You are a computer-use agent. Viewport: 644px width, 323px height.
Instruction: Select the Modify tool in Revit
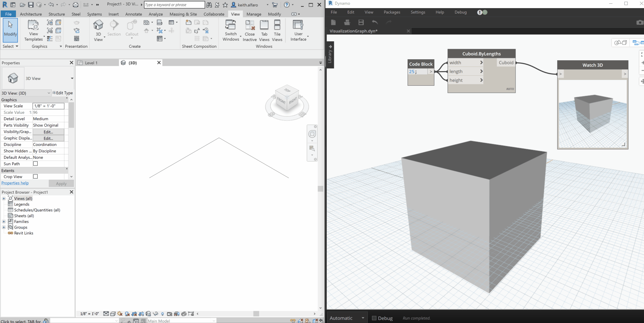coord(11,30)
